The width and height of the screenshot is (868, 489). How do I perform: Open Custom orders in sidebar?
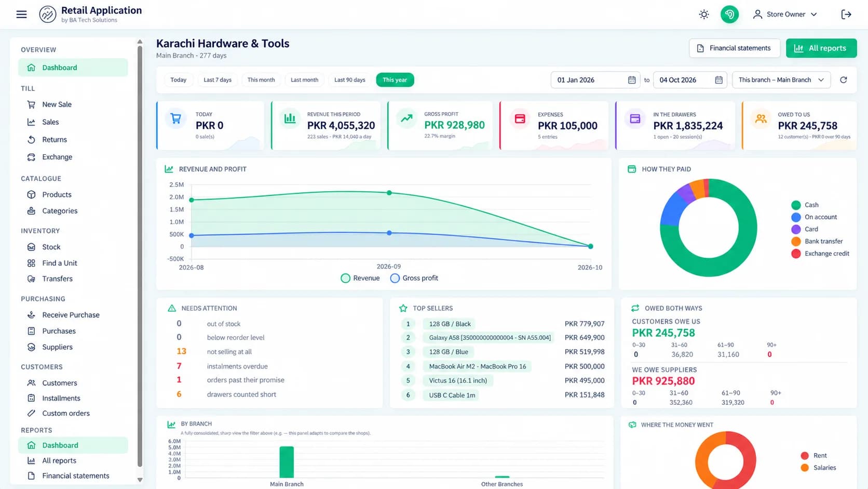[x=73, y=413]
